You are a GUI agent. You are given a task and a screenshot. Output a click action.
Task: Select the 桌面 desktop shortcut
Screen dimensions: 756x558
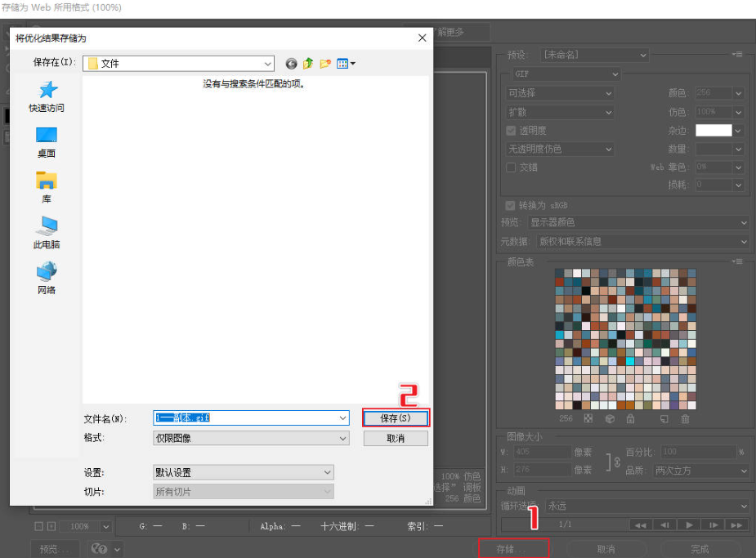pyautogui.click(x=47, y=141)
